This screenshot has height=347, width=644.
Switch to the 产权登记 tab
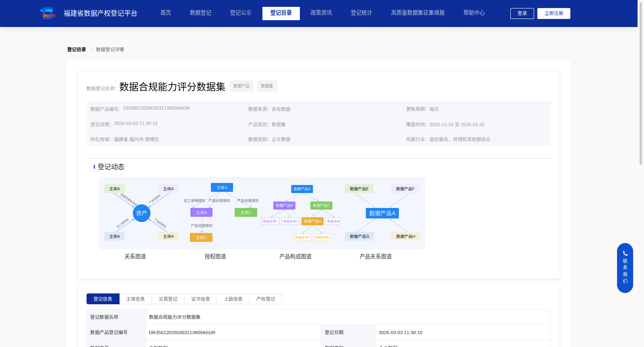pyautogui.click(x=266, y=299)
